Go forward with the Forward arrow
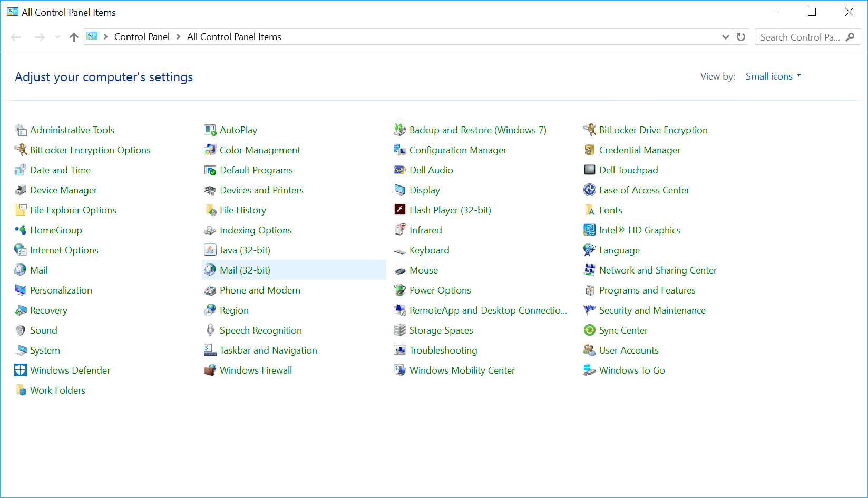868x498 pixels. [40, 37]
